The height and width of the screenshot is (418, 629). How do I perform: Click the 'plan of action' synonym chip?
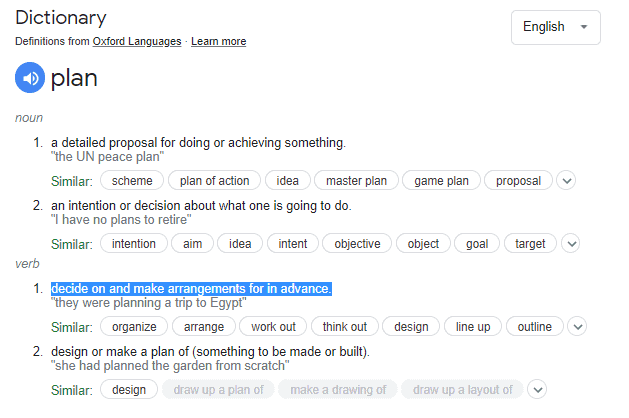click(215, 181)
